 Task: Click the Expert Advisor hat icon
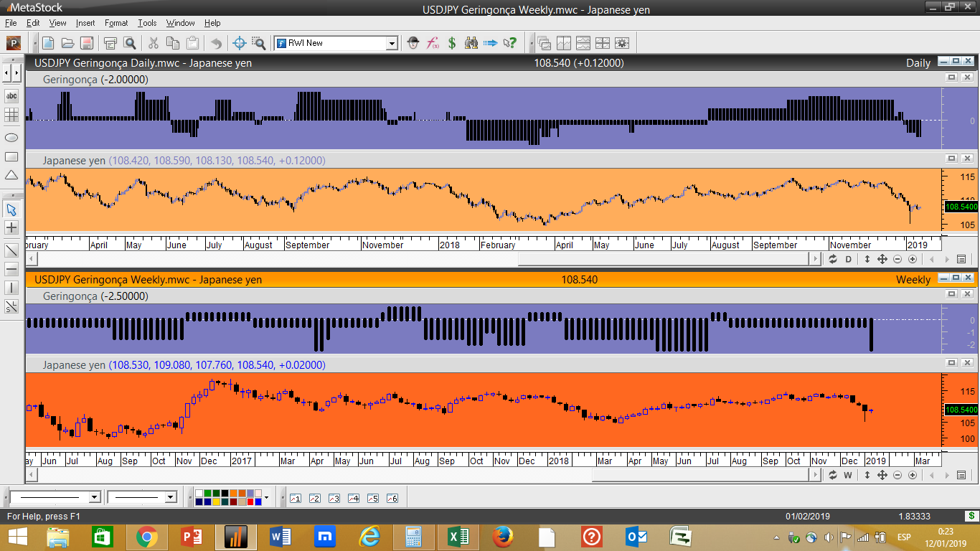pyautogui.click(x=413, y=43)
